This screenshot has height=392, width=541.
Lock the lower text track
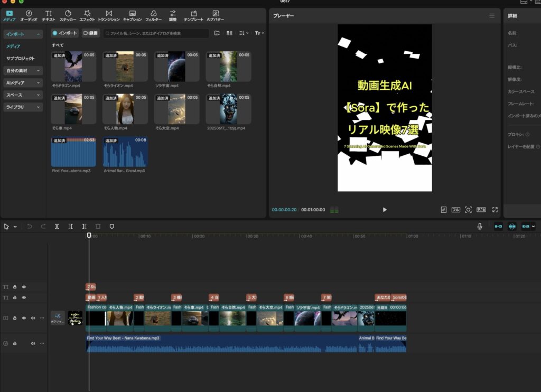[15, 297]
